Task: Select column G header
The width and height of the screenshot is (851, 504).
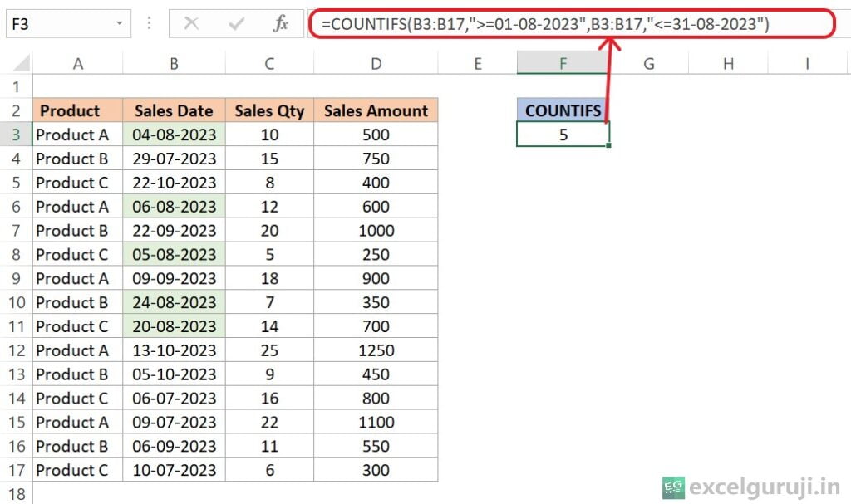Action: pyautogui.click(x=648, y=63)
